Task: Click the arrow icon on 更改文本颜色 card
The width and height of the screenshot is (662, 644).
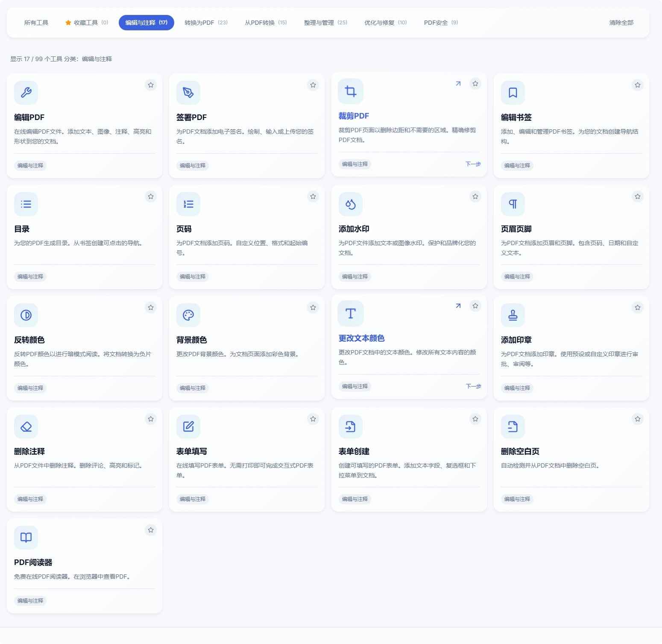Action: coord(458,306)
